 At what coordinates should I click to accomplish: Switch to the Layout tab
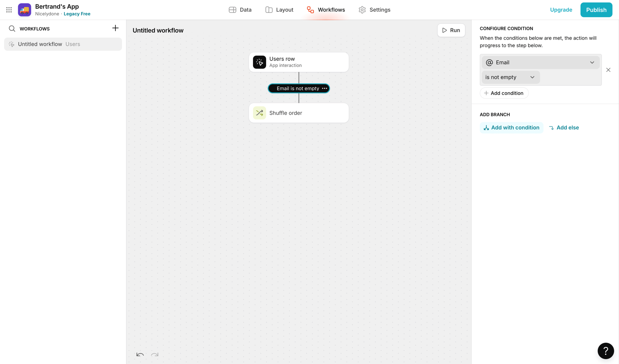pos(279,10)
